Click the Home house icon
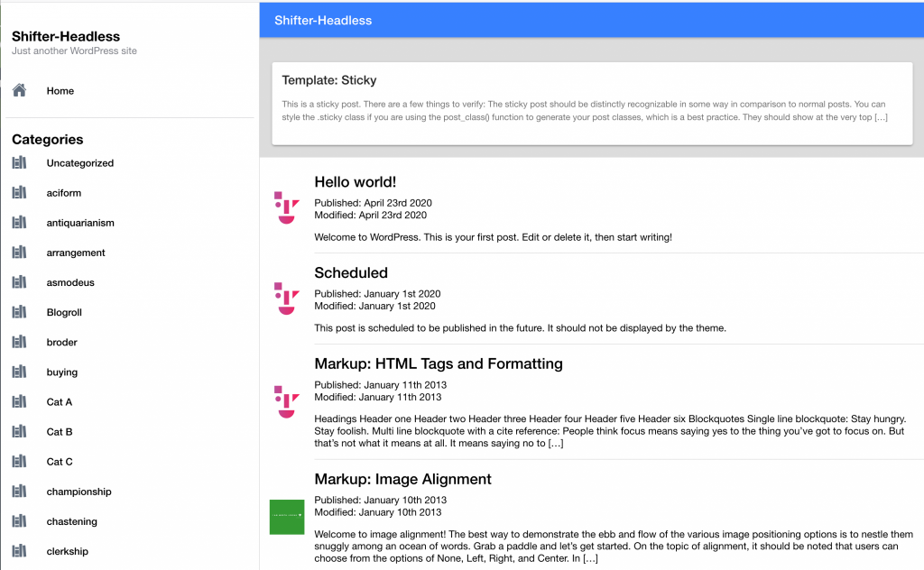Viewport: 924px width, 570px height. (x=20, y=90)
